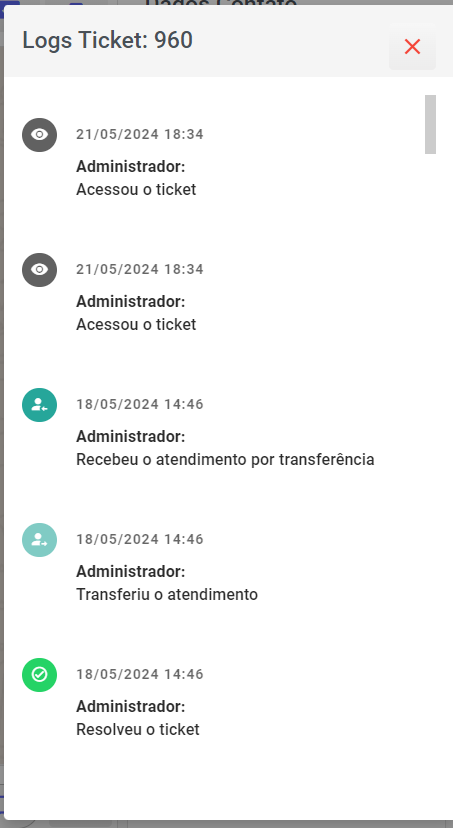Click 'Administrador:' above 'Recebeu o atendimento'
This screenshot has height=828, width=453.
pyautogui.click(x=130, y=437)
